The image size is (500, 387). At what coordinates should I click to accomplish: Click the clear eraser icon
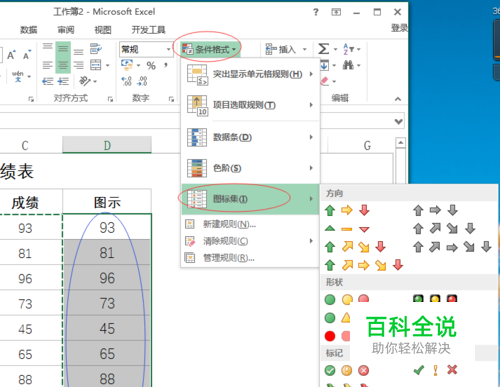325,81
